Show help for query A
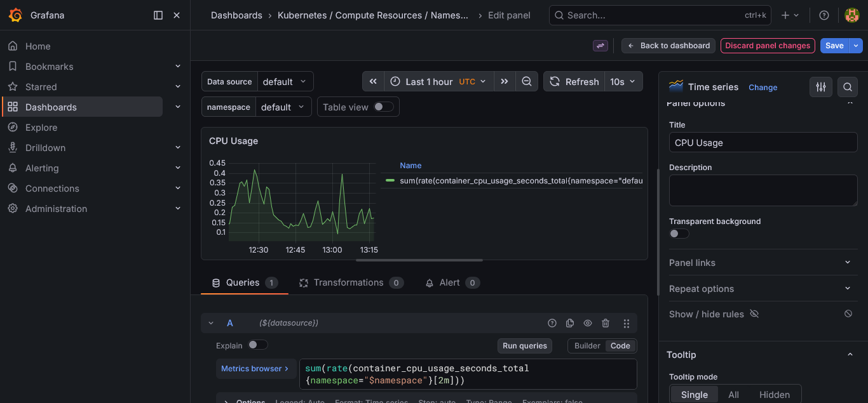This screenshot has height=403, width=868. (552, 323)
